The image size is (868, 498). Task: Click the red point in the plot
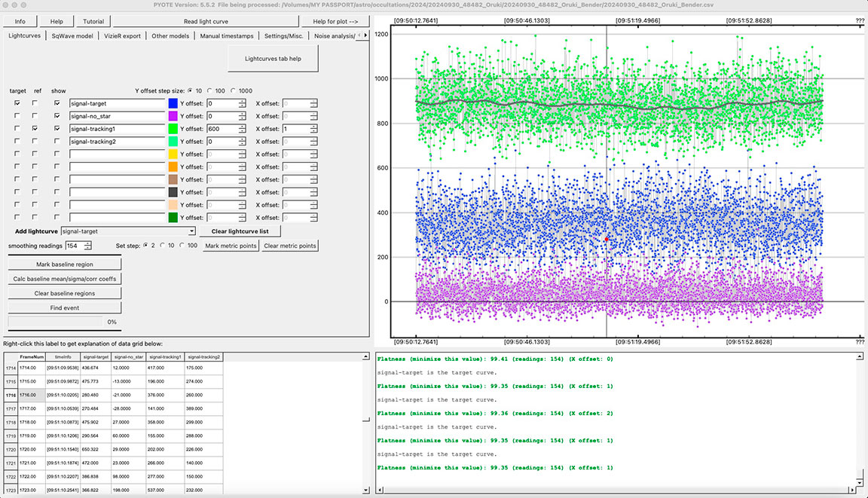click(607, 239)
